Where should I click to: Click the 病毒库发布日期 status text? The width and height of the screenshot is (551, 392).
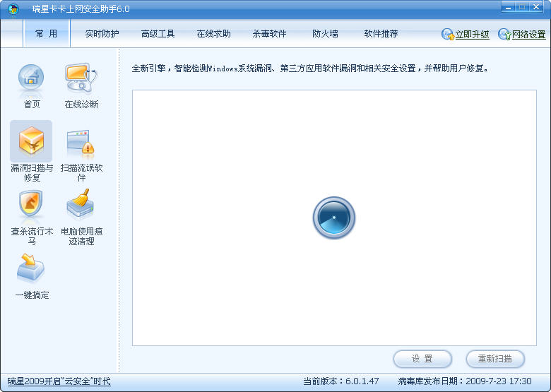tap(465, 381)
